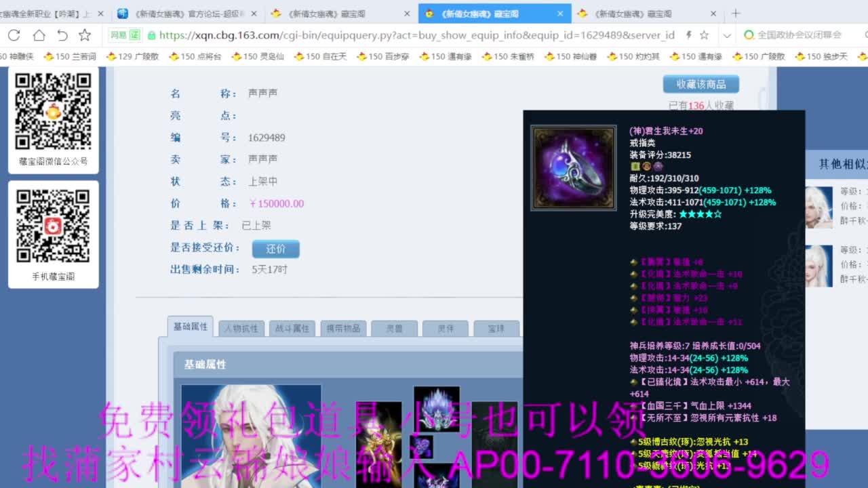Click the white-haired character portrait

pos(251,436)
